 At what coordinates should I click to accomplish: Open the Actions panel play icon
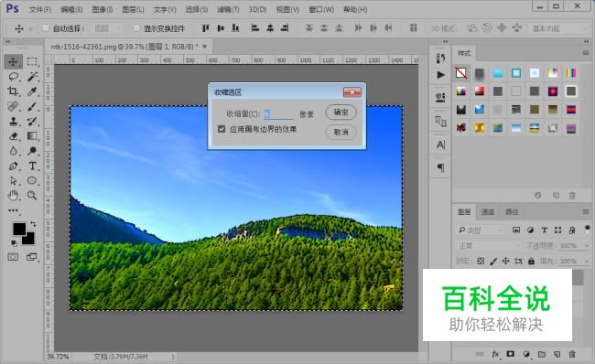coord(440,75)
